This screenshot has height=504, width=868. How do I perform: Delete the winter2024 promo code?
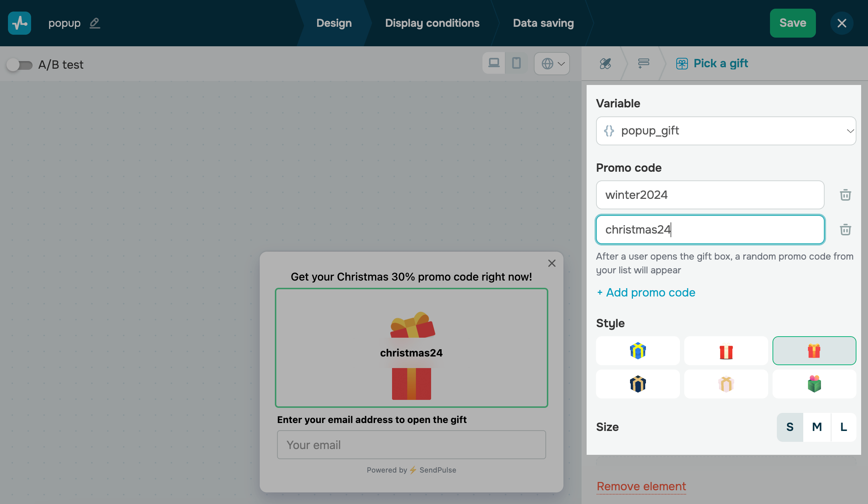pyautogui.click(x=845, y=195)
